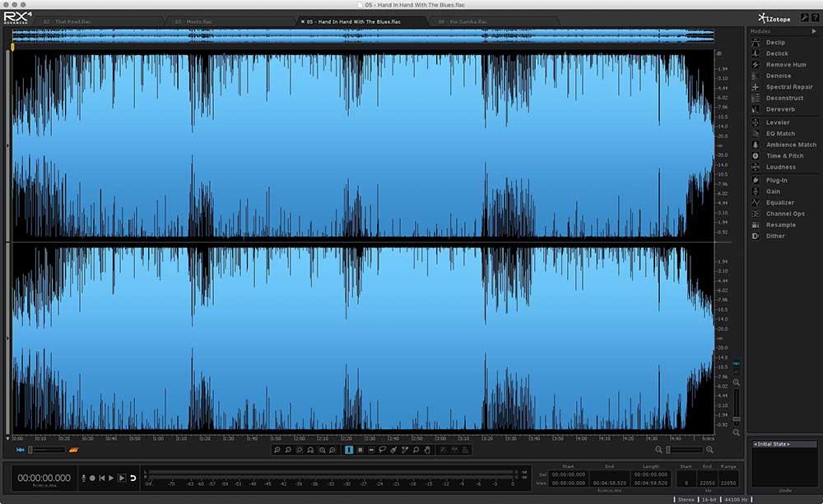
Task: Open the Dither module
Action: click(x=775, y=236)
